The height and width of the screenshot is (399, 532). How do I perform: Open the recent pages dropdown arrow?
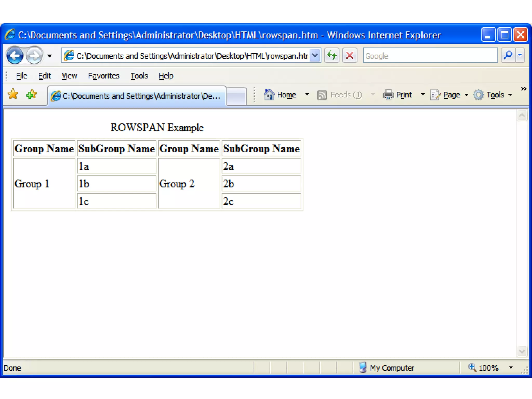(49, 56)
